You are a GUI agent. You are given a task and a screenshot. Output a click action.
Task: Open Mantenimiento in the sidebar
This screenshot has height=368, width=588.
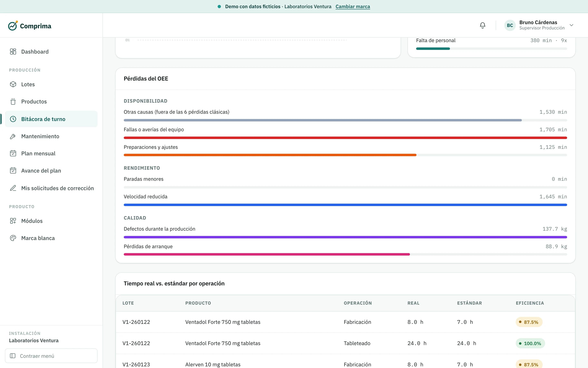[x=51, y=136]
